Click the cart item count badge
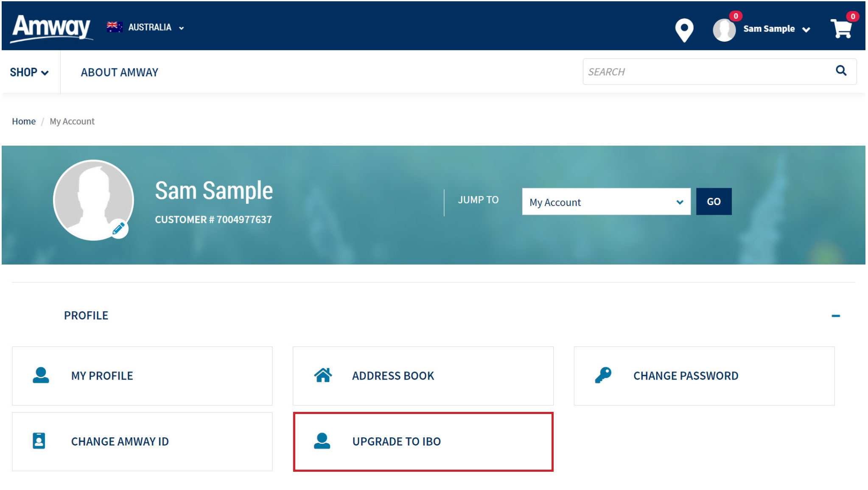This screenshot has height=490, width=868. [x=853, y=16]
